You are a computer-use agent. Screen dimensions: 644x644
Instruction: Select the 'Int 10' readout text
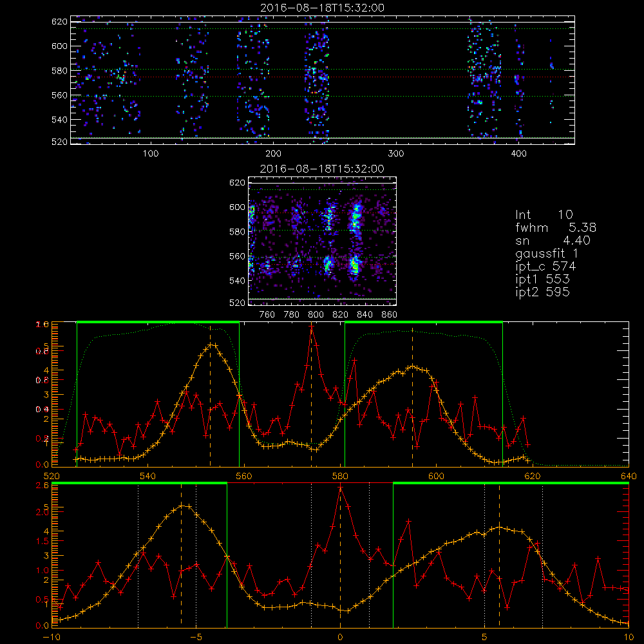coord(544,215)
